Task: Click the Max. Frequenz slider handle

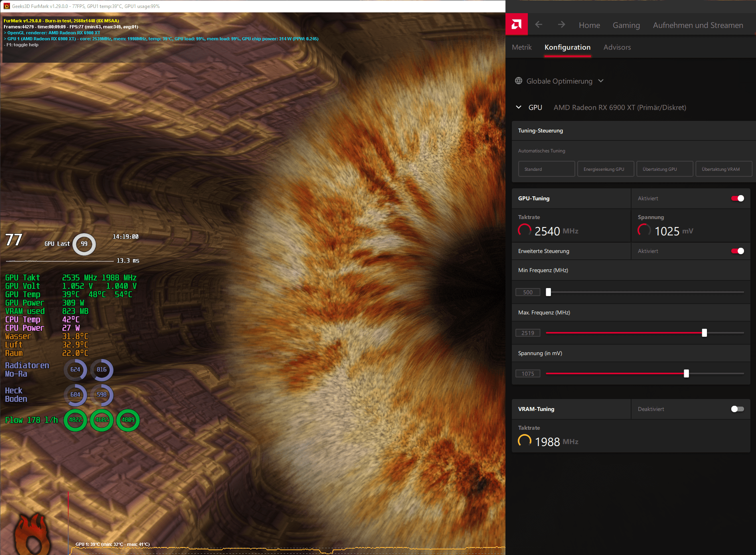Action: pyautogui.click(x=704, y=333)
